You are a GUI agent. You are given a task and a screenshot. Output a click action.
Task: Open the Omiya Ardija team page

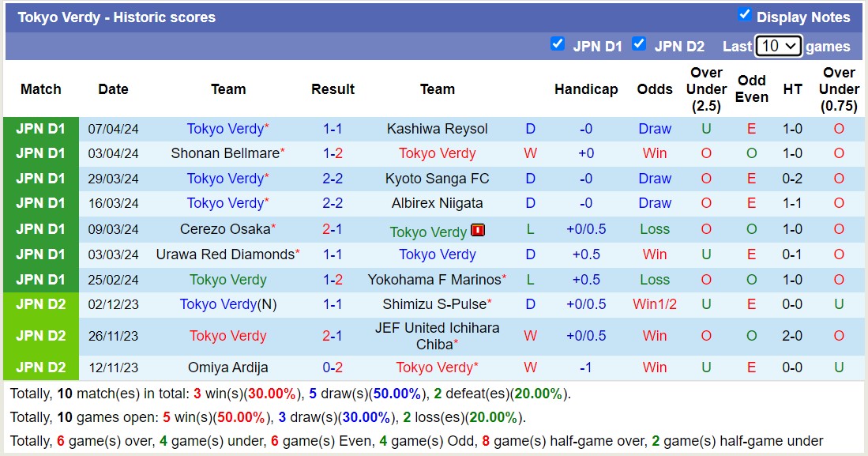coord(227,367)
